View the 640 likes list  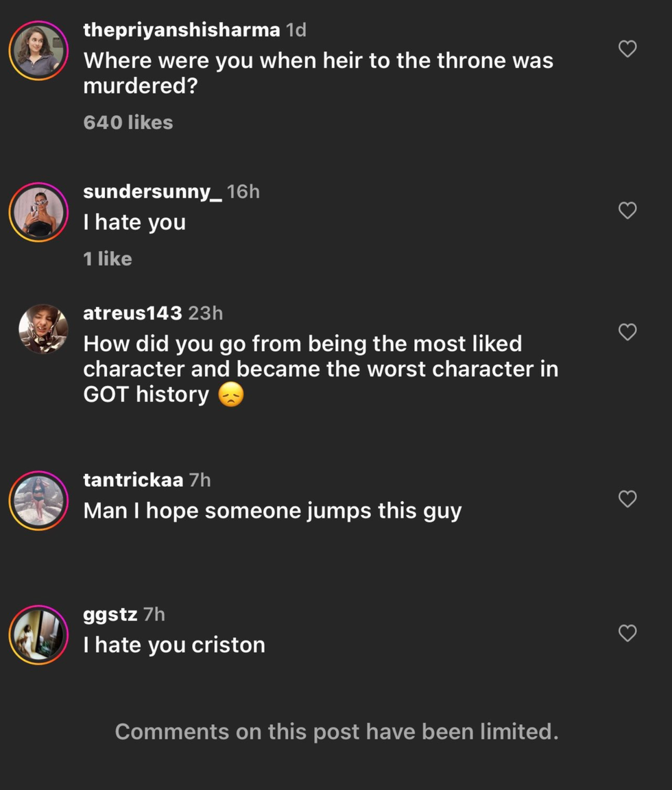point(128,123)
